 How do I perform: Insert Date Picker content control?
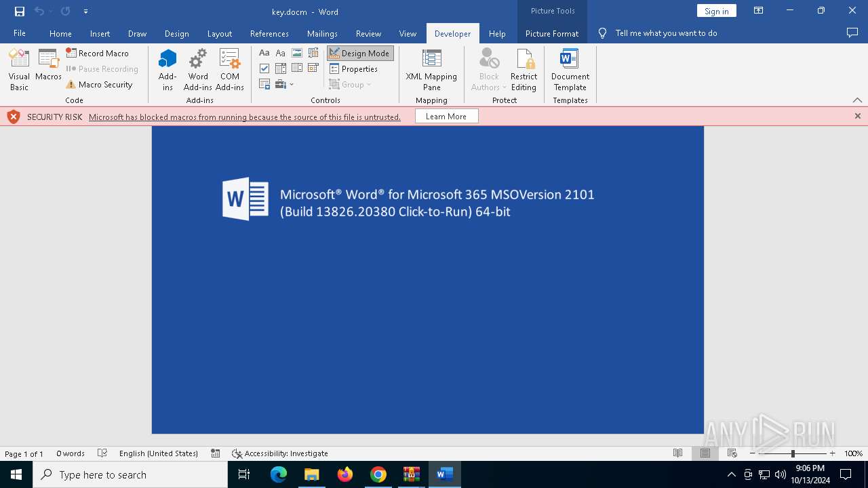point(313,68)
